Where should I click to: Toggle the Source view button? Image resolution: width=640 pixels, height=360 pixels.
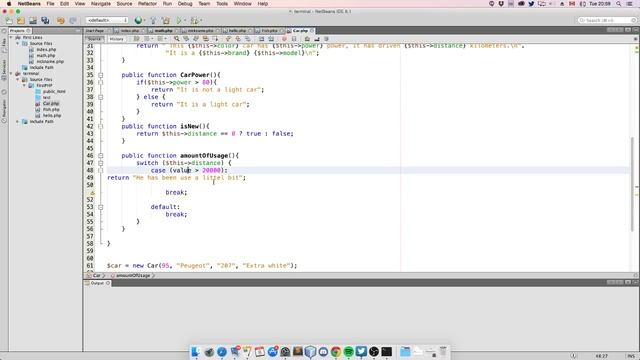(x=94, y=39)
